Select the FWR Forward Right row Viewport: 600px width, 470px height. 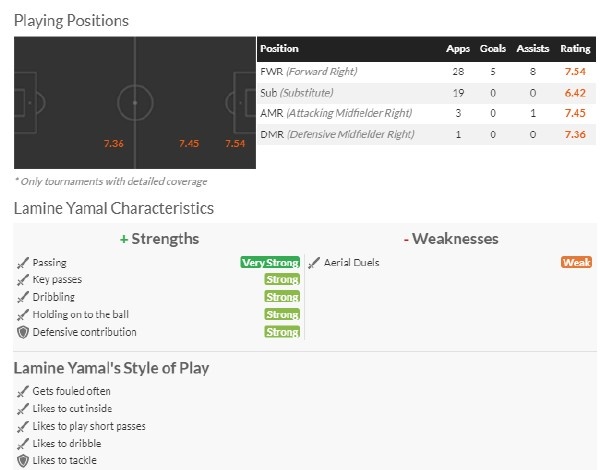coord(420,71)
